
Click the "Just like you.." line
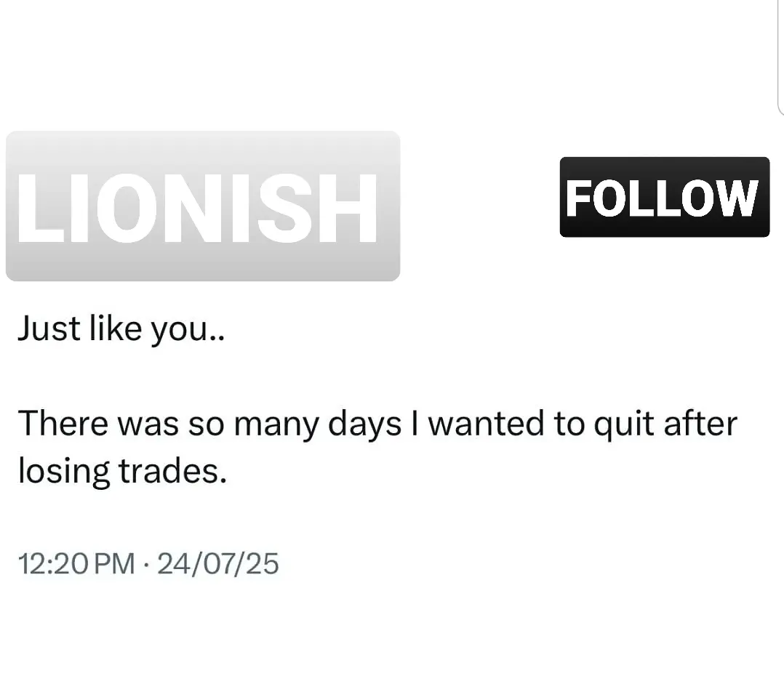tap(121, 329)
